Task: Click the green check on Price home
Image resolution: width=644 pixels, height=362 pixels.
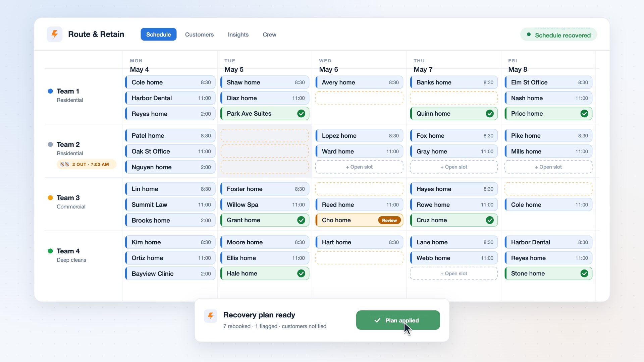Action: 584,114
